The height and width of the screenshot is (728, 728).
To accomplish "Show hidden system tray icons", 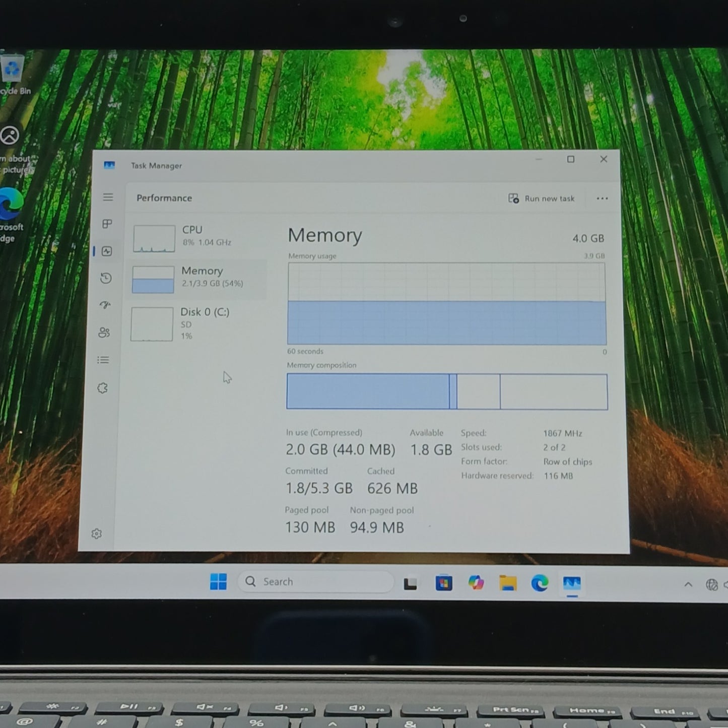I will (x=688, y=584).
